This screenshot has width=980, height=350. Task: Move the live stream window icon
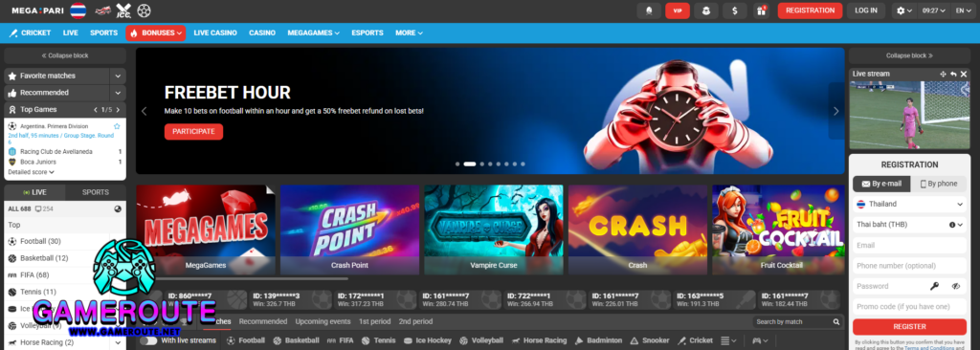click(x=943, y=74)
